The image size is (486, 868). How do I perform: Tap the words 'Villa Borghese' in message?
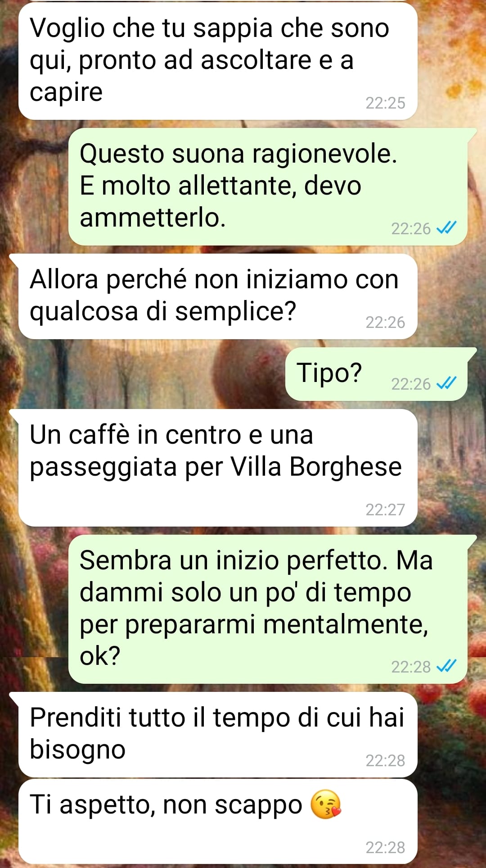point(316,466)
